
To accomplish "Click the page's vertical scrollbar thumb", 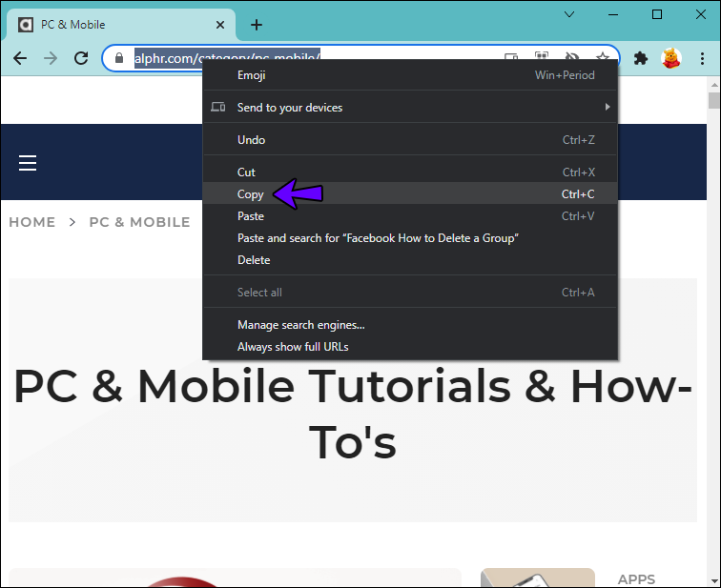I will point(713,101).
